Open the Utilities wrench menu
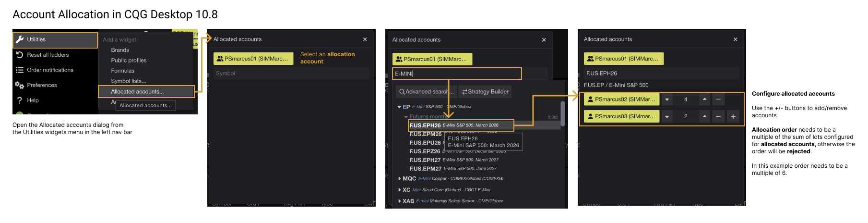The image size is (868, 223). tap(20, 40)
